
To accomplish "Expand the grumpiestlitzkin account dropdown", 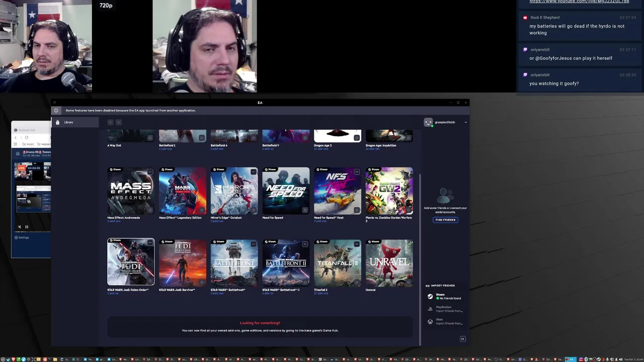I will [x=465, y=122].
